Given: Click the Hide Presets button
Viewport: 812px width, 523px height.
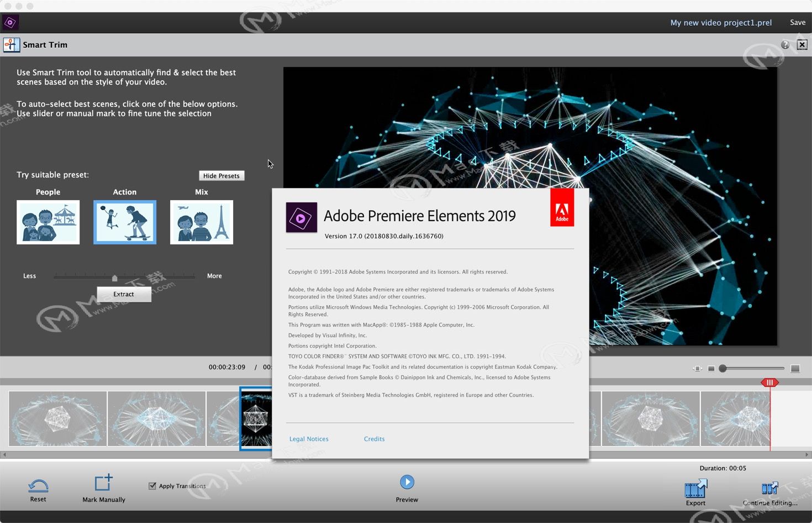Looking at the screenshot, I should pos(222,176).
